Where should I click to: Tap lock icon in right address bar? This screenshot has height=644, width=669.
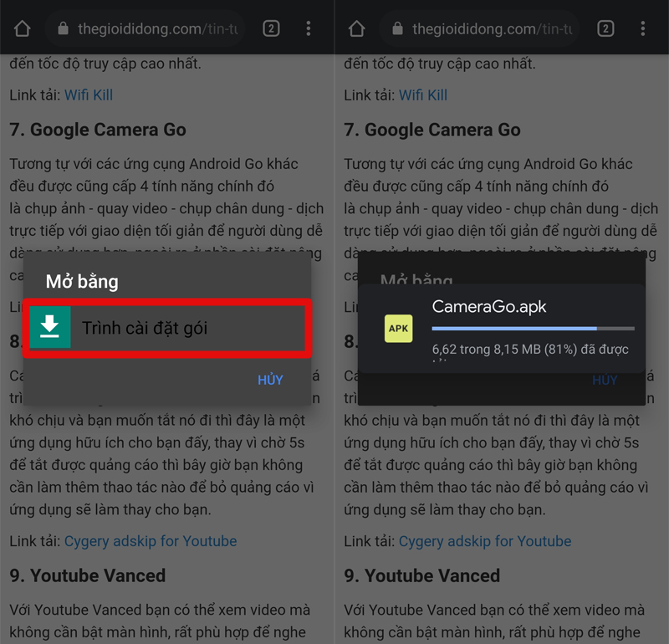click(x=398, y=28)
